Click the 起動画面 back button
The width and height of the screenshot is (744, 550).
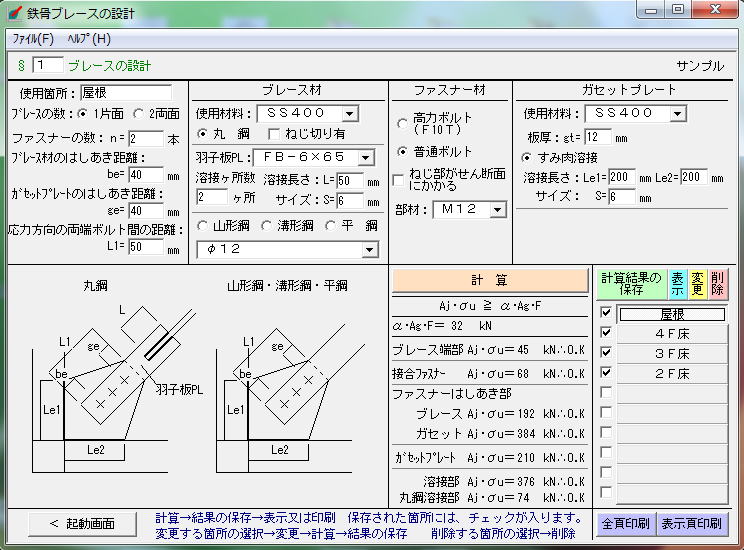point(84,524)
